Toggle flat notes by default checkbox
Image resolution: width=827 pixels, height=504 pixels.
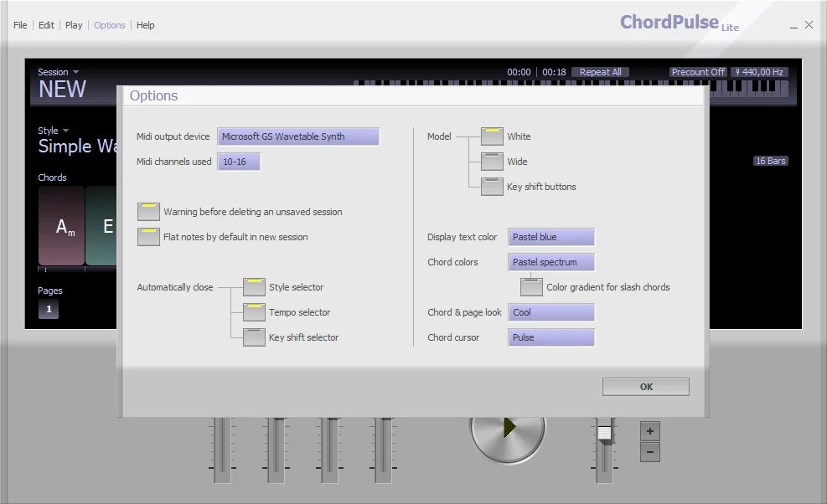[x=148, y=237]
